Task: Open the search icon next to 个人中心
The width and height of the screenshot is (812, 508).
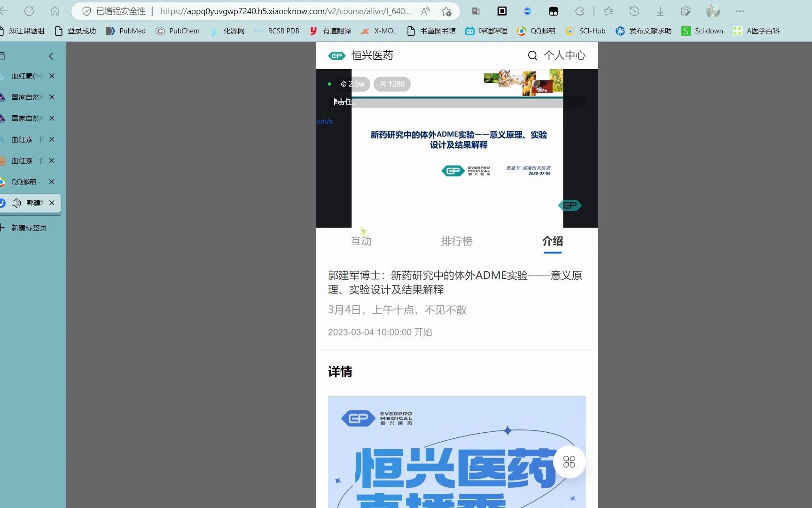Action: [532, 55]
